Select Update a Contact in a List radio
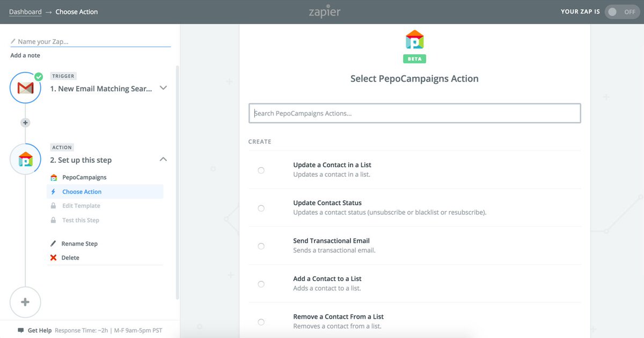The height and width of the screenshot is (338, 644). click(261, 170)
